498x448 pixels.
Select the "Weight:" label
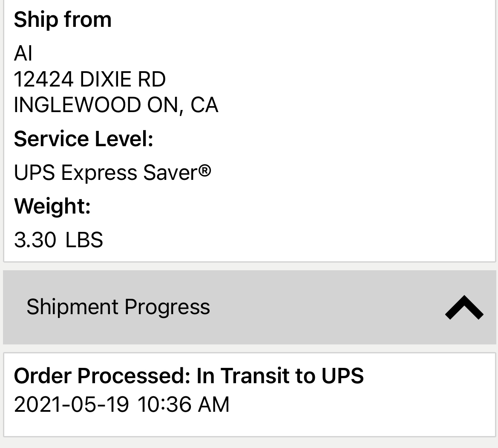tap(52, 206)
